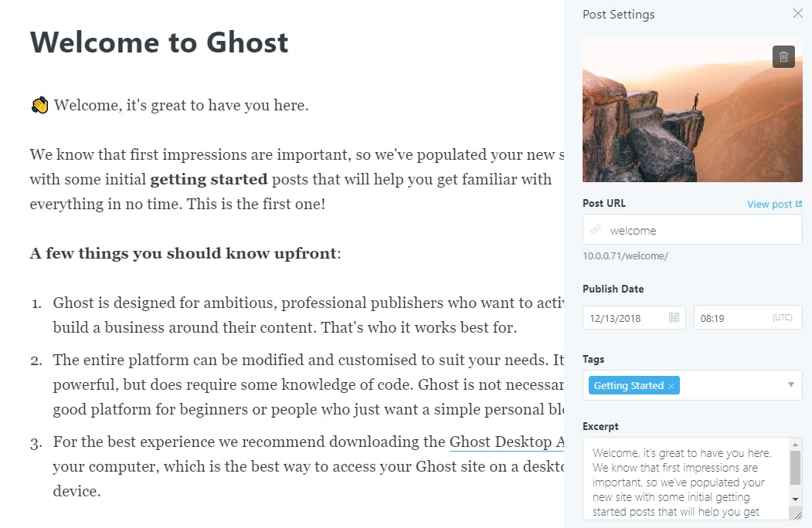Open the publish date picker field
Image resolution: width=812 pixels, height=528 pixels.
coord(626,317)
